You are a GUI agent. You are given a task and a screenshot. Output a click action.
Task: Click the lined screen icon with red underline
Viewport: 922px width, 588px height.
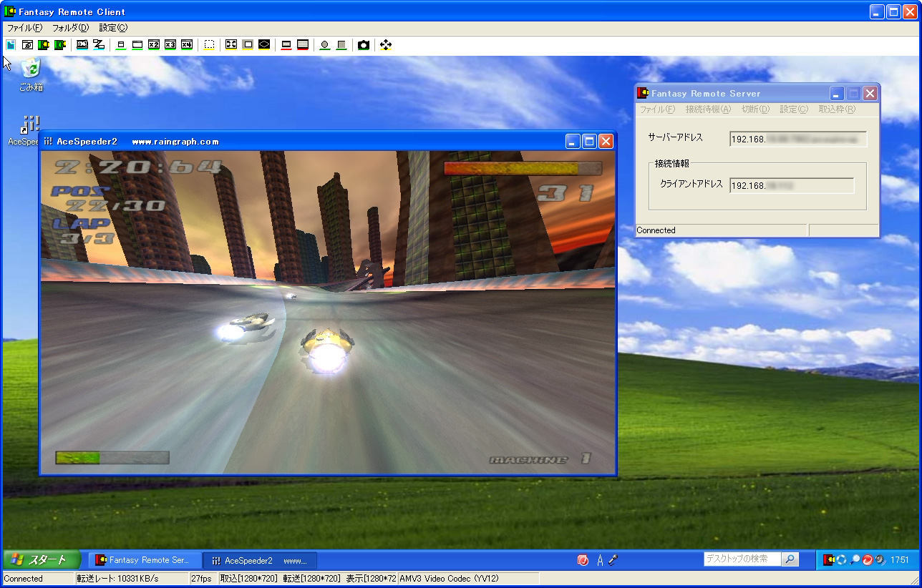(x=303, y=45)
